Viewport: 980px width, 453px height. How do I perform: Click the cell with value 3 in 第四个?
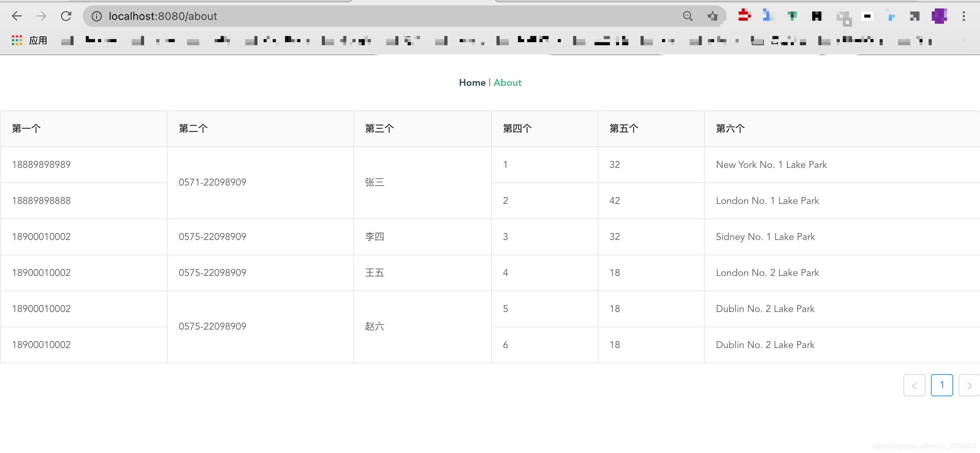tap(545, 237)
